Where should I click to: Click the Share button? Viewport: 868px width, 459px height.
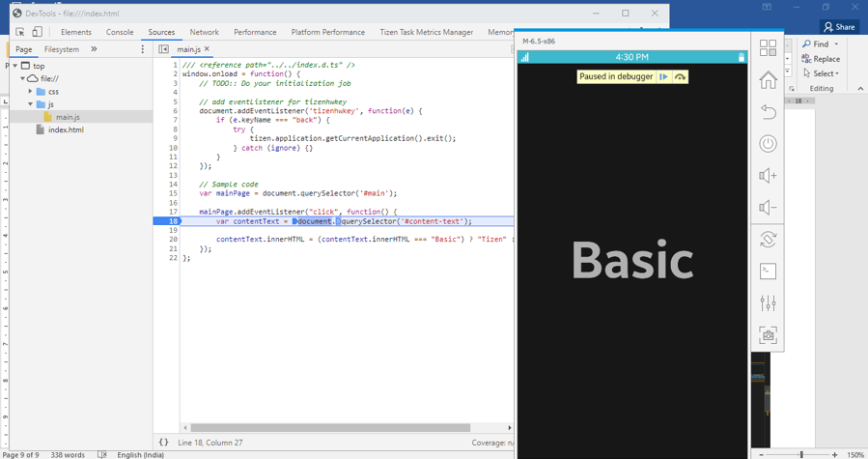(x=839, y=27)
